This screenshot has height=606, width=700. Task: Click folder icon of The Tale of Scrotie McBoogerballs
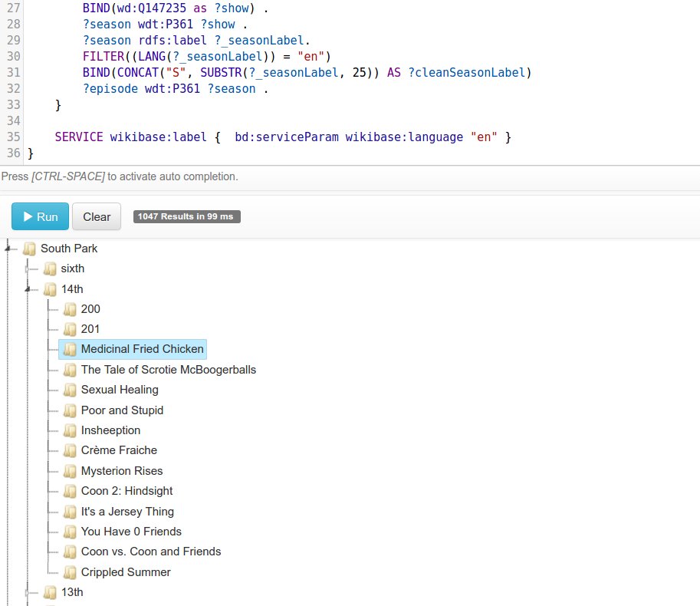[x=70, y=371]
